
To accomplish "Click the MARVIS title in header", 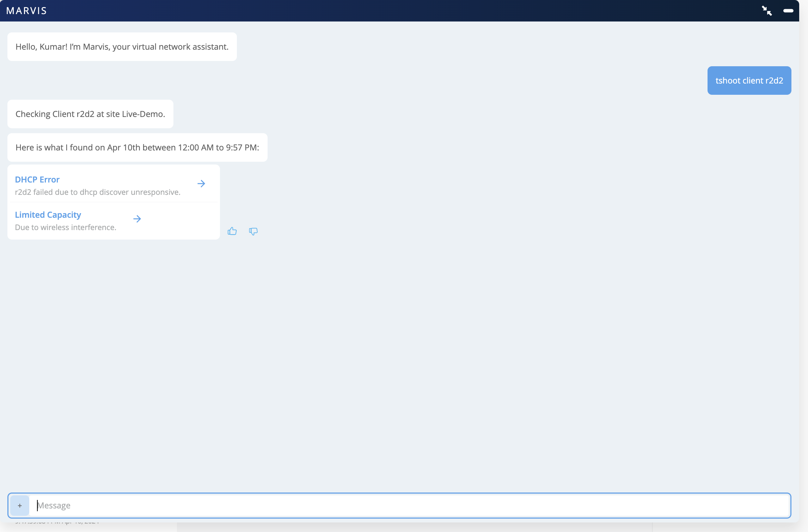I will [x=26, y=11].
